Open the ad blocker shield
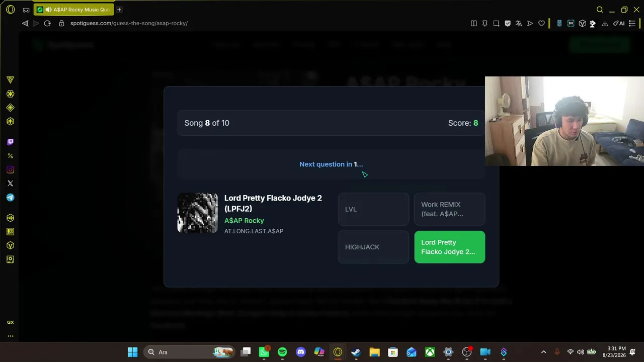 pos(508,23)
